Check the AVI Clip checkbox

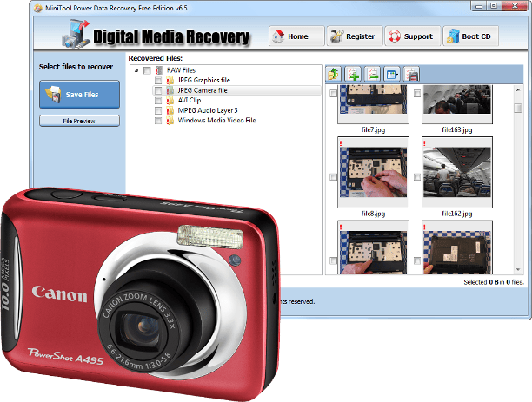(158, 101)
